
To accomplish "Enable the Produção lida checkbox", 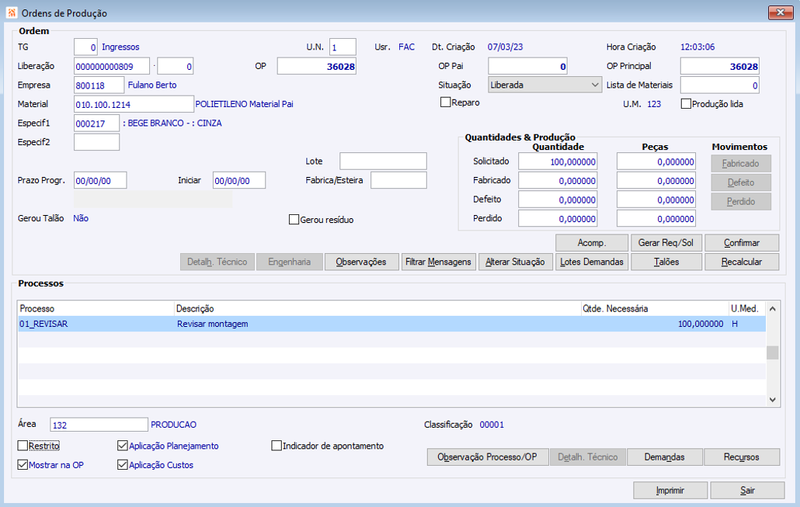I will pyautogui.click(x=686, y=104).
